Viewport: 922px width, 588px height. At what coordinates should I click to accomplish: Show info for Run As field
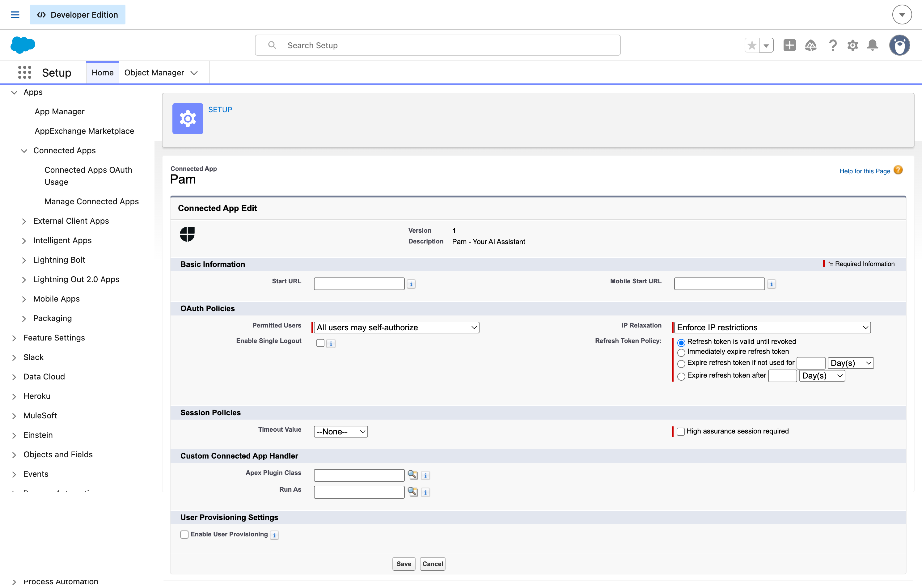coord(425,492)
